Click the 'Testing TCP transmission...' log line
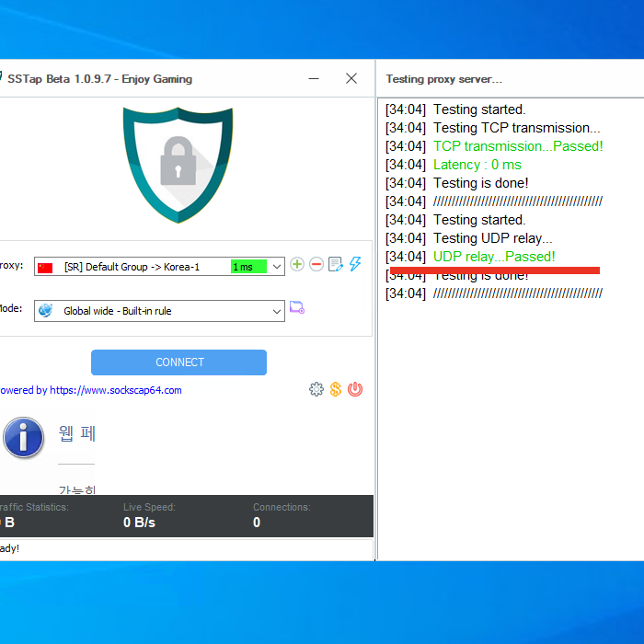 point(517,128)
